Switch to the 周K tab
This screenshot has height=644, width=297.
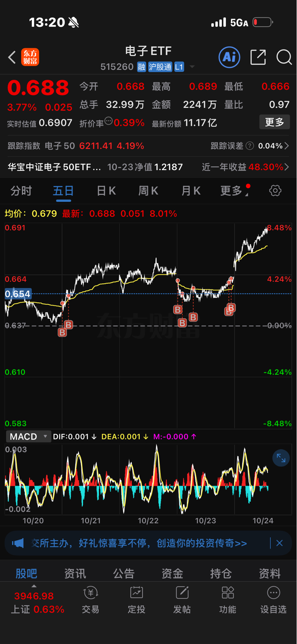coord(148,190)
